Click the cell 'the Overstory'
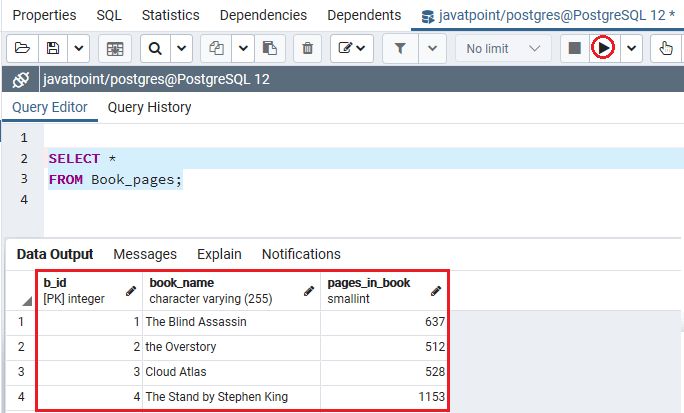The image size is (684, 413). [232, 347]
